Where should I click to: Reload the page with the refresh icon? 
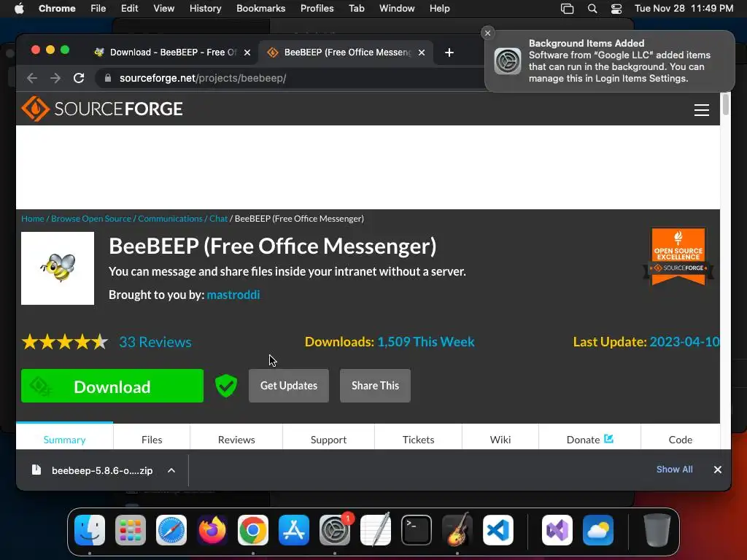pos(79,78)
